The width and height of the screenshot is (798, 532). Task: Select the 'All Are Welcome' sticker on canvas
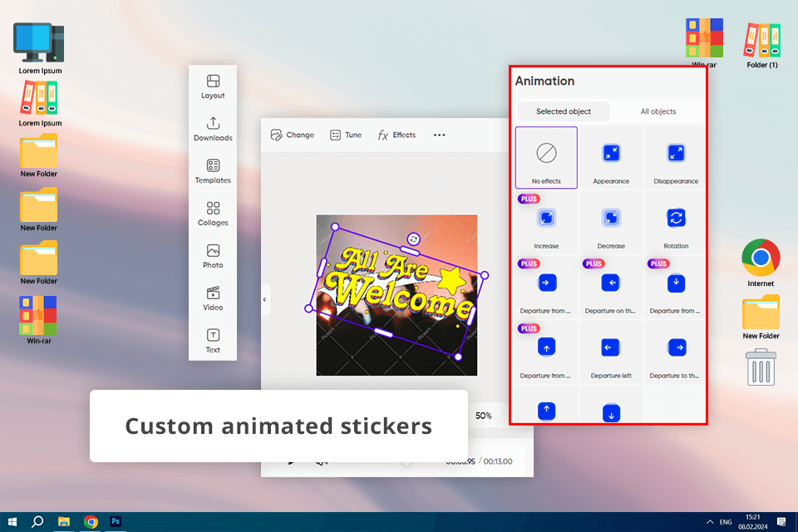pyautogui.click(x=398, y=288)
